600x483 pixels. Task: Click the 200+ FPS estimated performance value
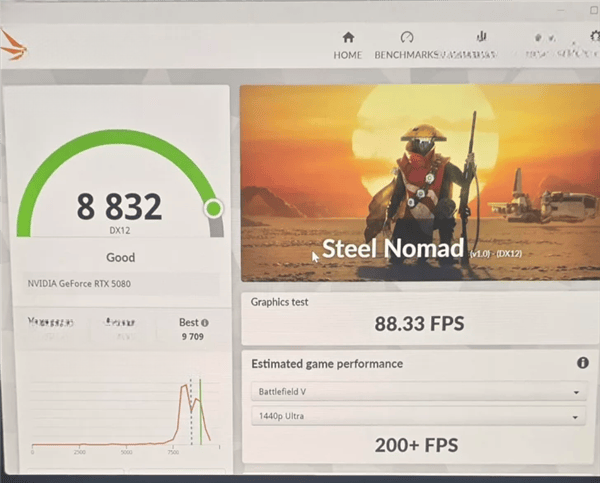[416, 445]
